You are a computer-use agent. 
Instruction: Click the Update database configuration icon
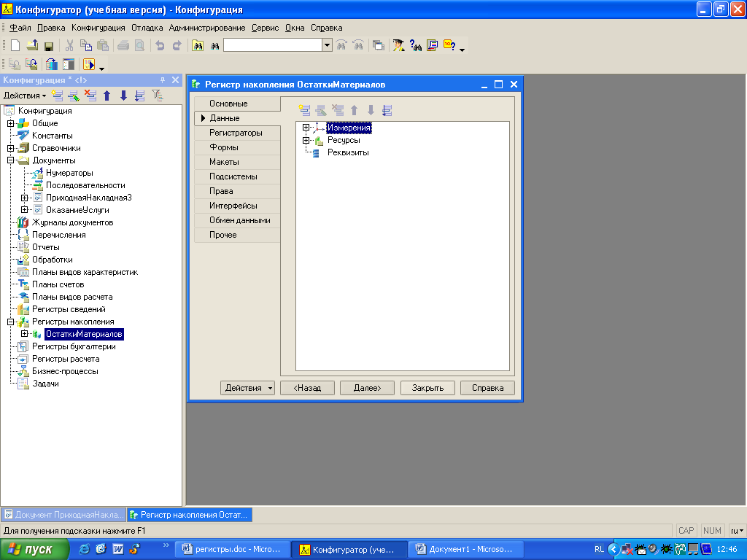(52, 64)
